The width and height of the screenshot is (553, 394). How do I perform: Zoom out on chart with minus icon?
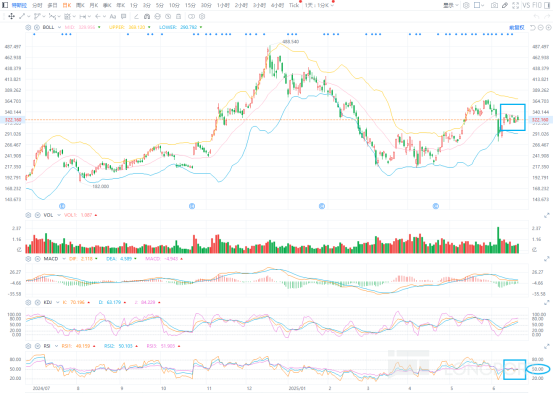[541, 28]
